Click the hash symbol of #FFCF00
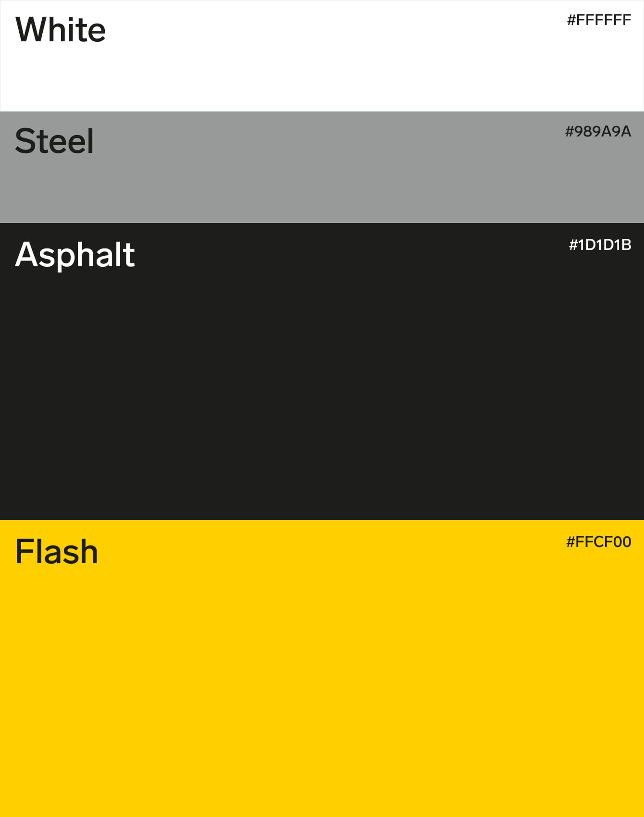 click(570, 542)
